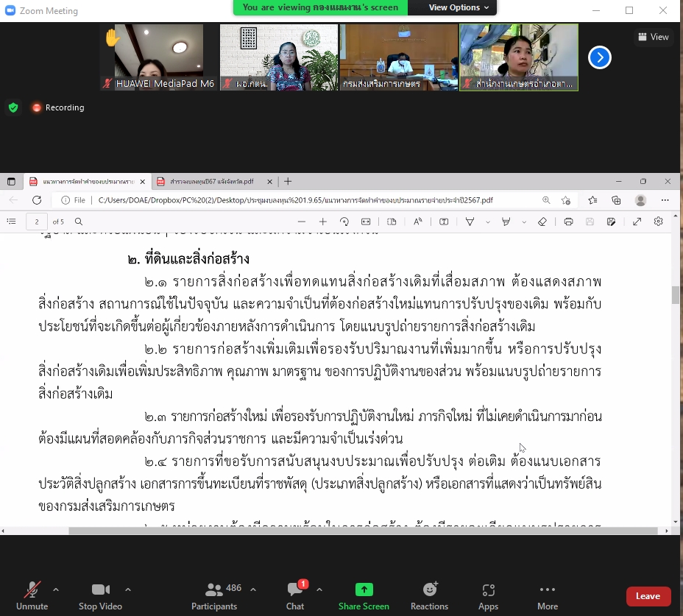Open the Zoom Apps panel
Screen dimensions: 683x616
(488, 595)
